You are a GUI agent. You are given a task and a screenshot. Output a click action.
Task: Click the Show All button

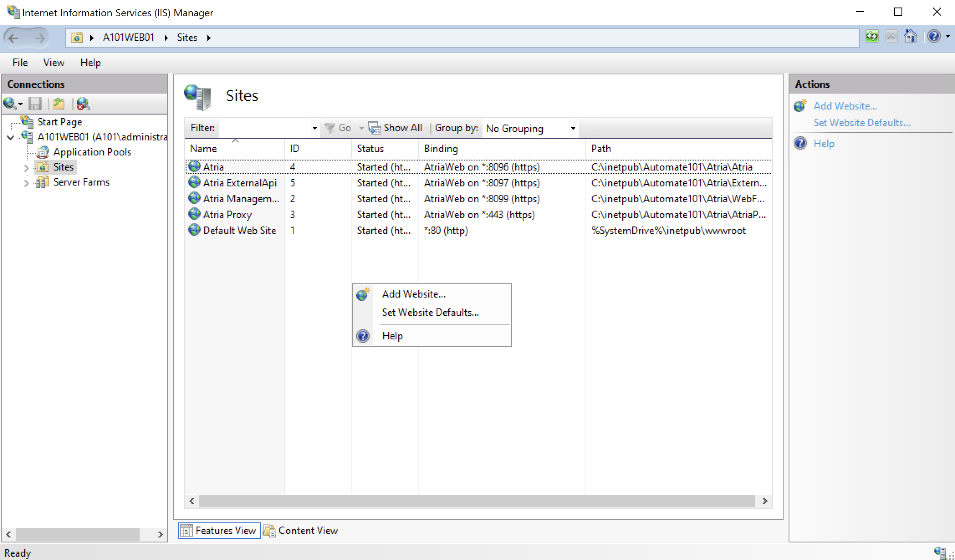coord(396,128)
